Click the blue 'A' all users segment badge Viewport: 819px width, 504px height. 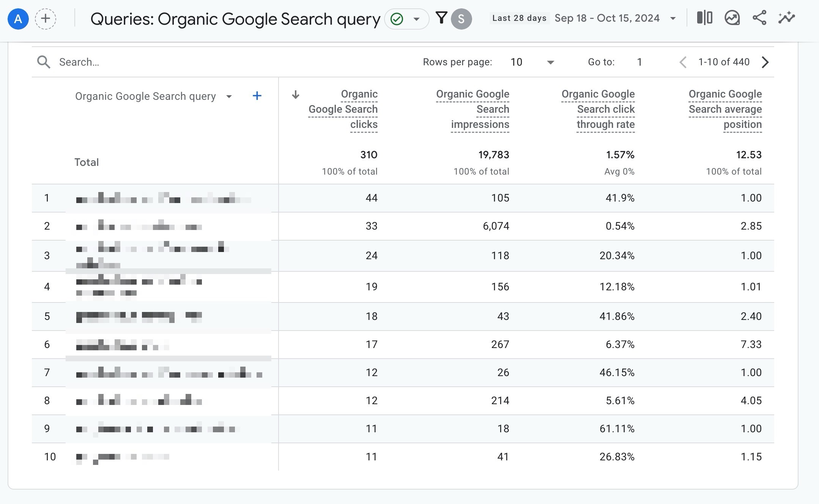point(18,19)
